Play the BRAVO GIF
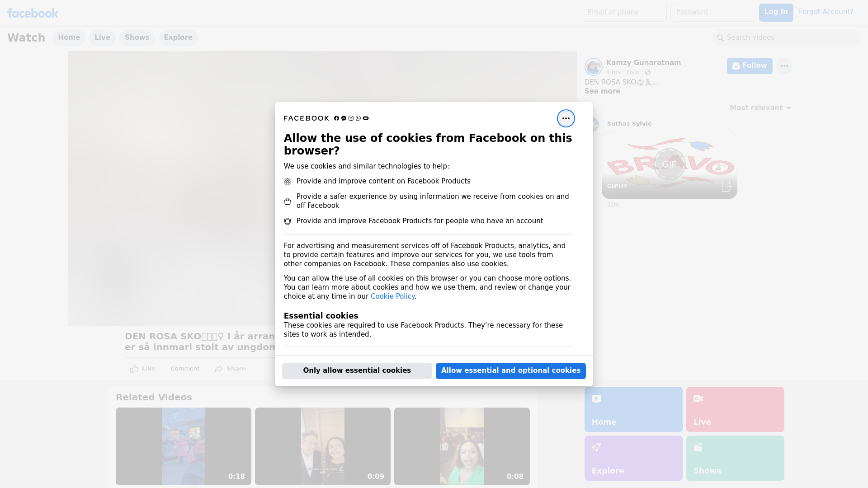The image size is (868, 488). click(669, 164)
